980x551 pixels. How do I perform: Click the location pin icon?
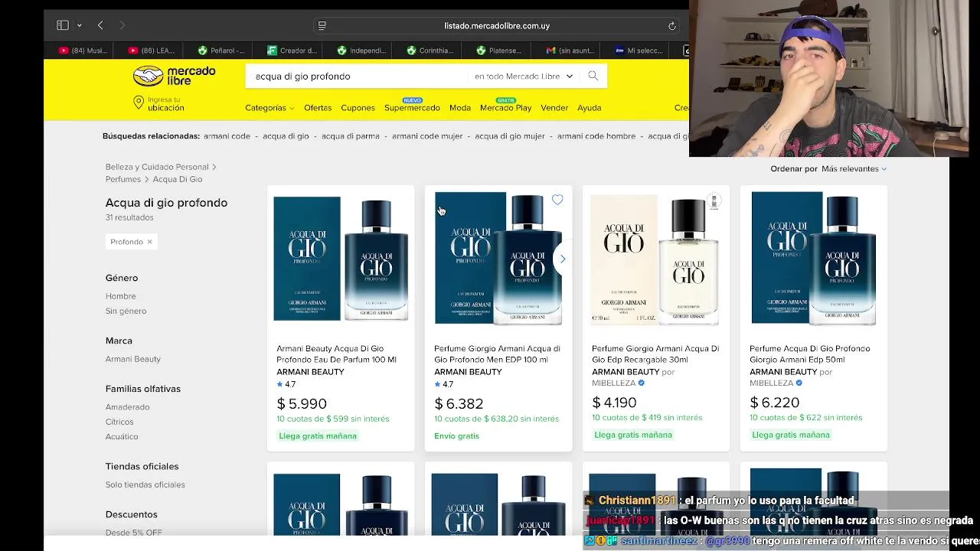[139, 103]
